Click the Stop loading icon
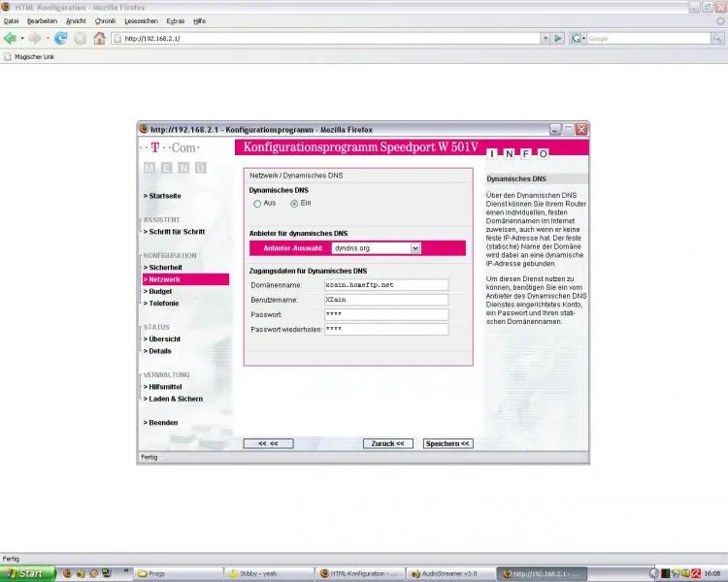This screenshot has width=728, height=582. click(x=81, y=39)
